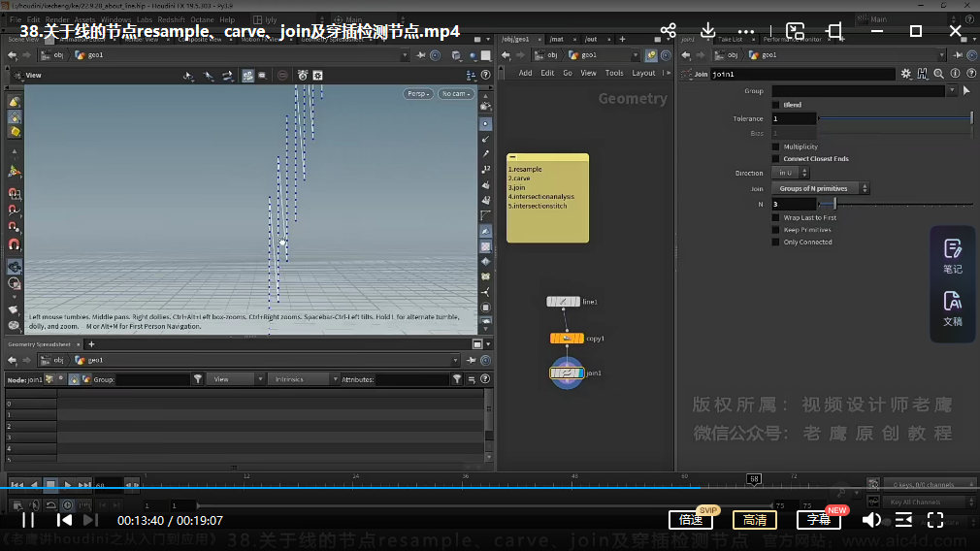Open the 文稿 transcript panel
Image resolution: width=980 pixels, height=551 pixels.
(x=953, y=308)
